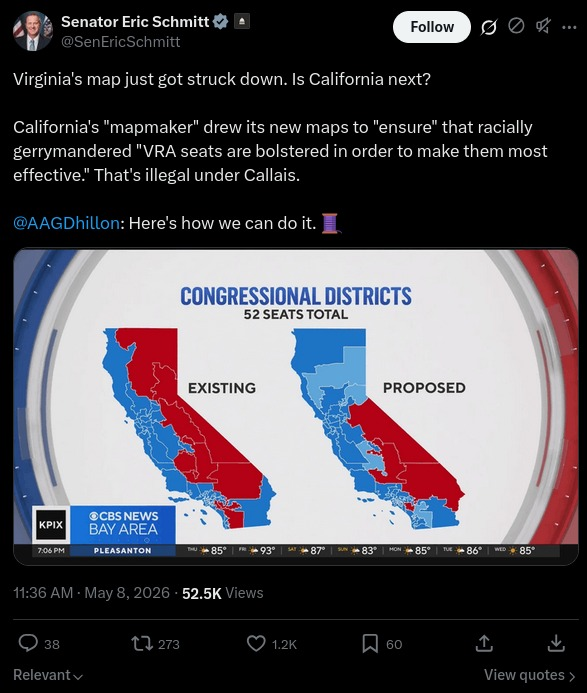Open the congressional districts map image

[296, 406]
